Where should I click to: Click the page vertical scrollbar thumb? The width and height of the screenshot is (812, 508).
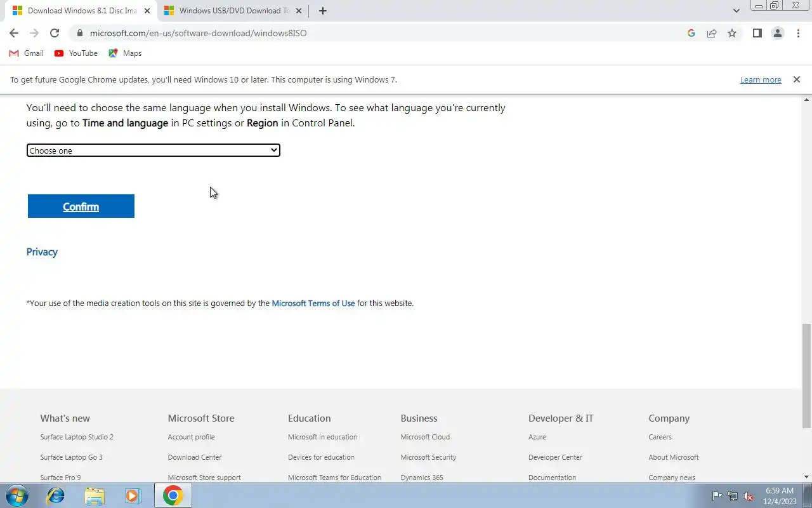[807, 376]
